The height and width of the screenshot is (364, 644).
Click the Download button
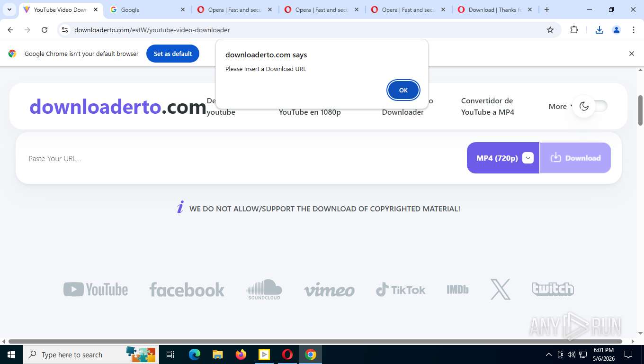coord(575,158)
